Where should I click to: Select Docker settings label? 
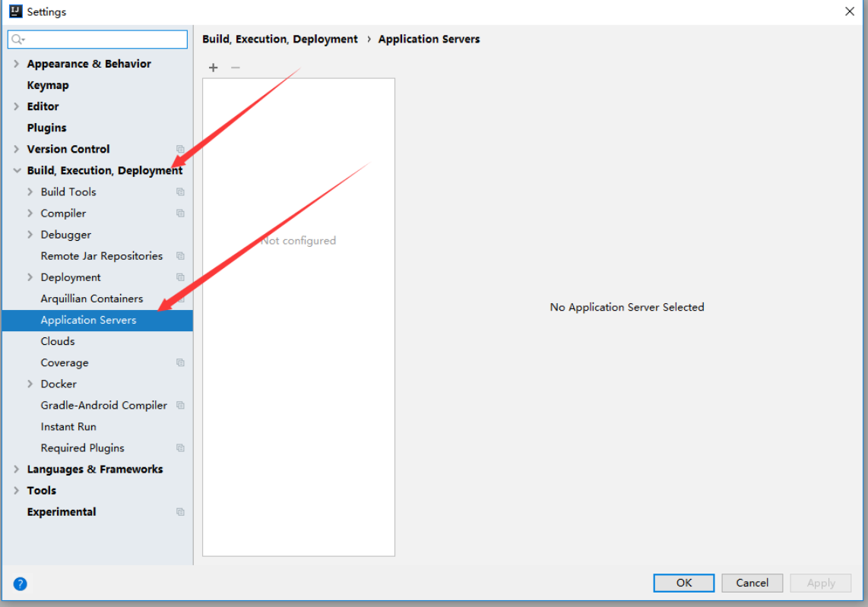[59, 384]
